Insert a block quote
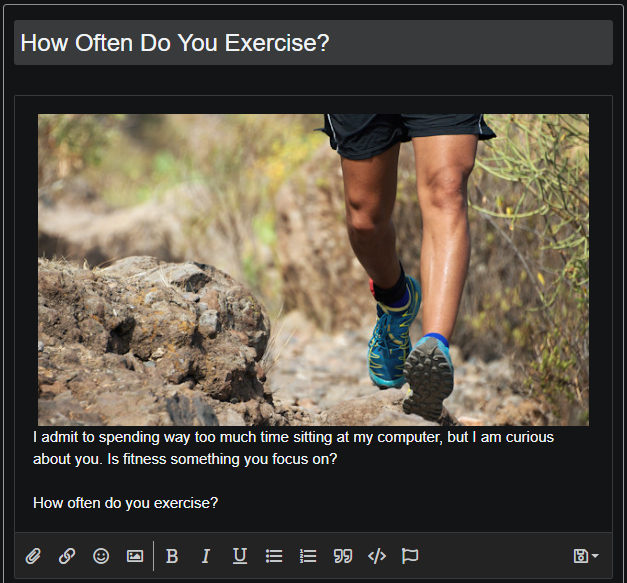 343,556
